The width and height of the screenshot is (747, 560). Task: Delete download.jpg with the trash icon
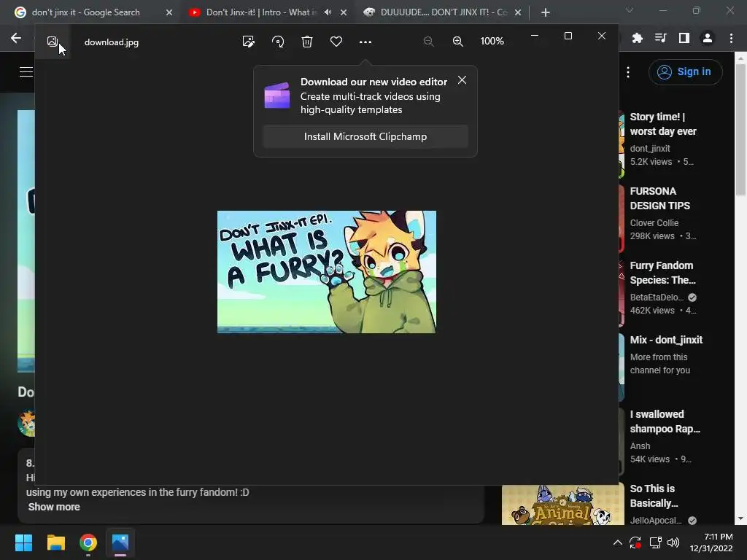(307, 42)
